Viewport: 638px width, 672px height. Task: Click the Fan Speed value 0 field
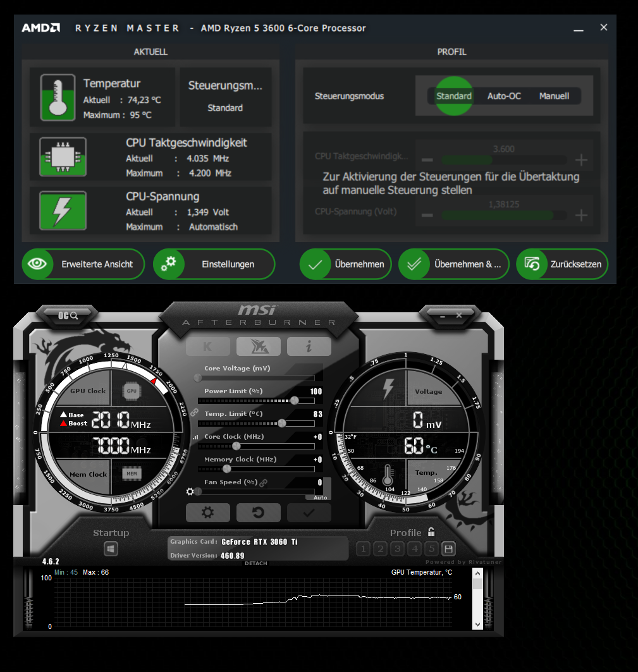click(x=320, y=482)
